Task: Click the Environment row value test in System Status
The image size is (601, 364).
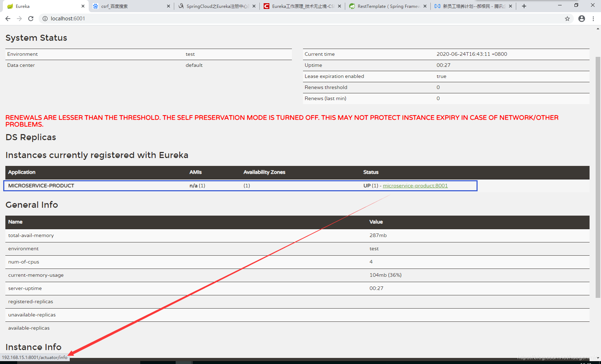Action: 190,54
